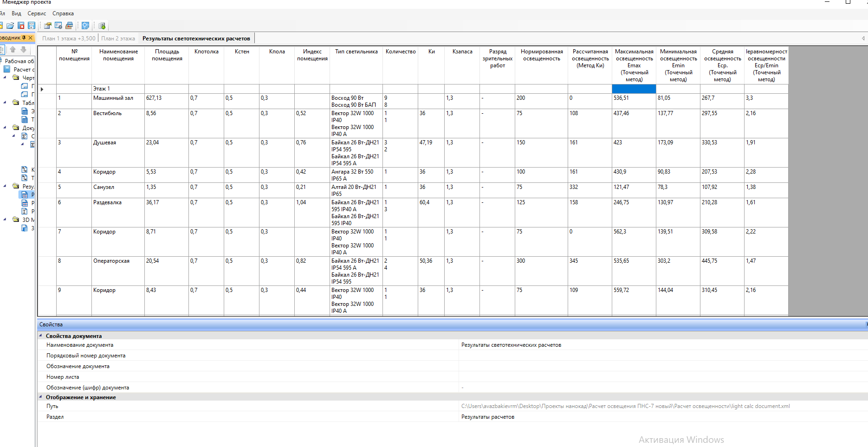Open first table document under Табл folder
Screen dimensions: 868x447
point(25,111)
